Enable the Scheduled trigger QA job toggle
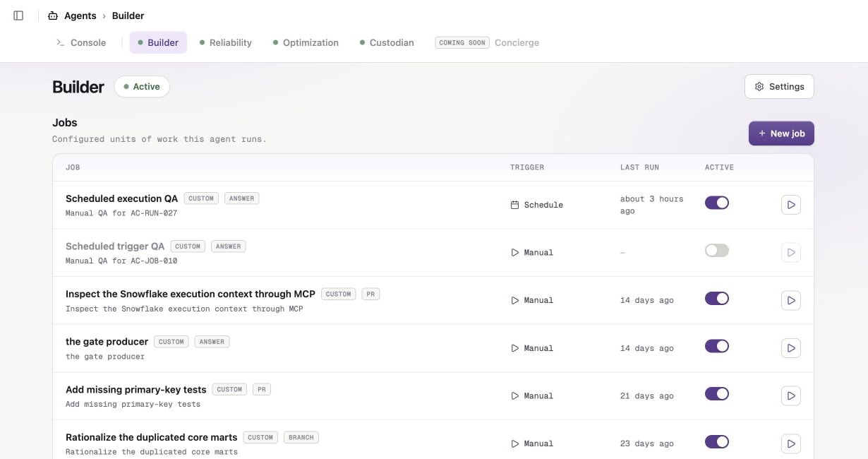Viewport: 868px width, 459px height. point(717,251)
